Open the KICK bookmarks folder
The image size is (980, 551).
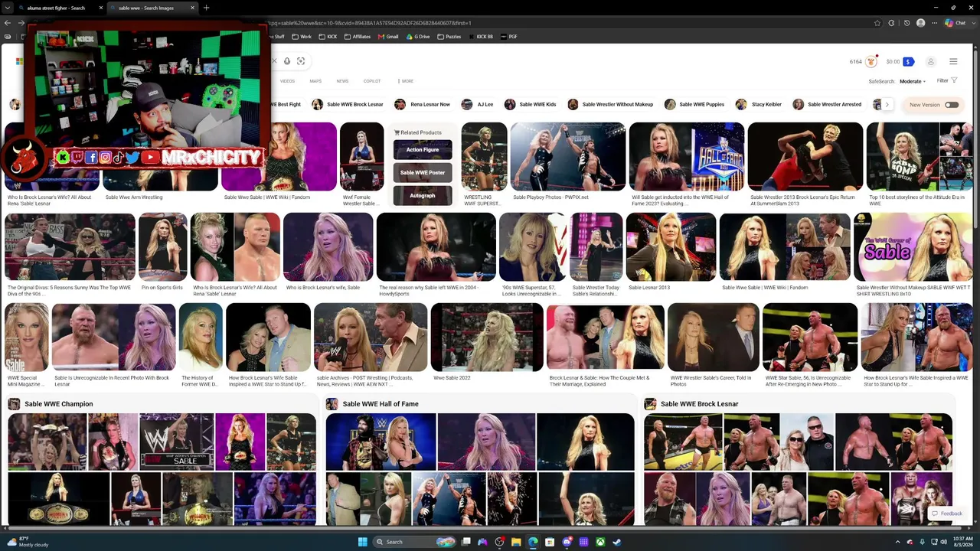pos(328,37)
